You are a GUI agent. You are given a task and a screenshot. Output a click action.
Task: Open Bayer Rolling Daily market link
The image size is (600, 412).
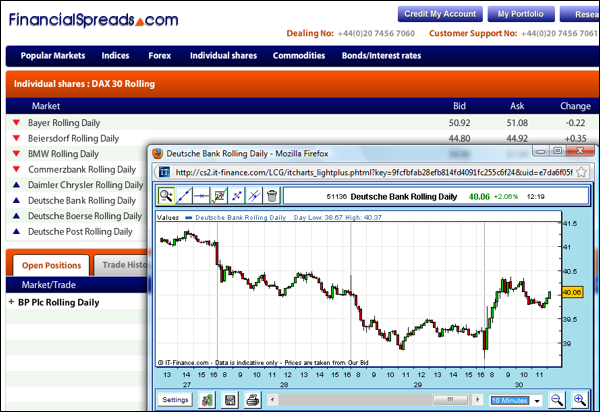click(64, 123)
